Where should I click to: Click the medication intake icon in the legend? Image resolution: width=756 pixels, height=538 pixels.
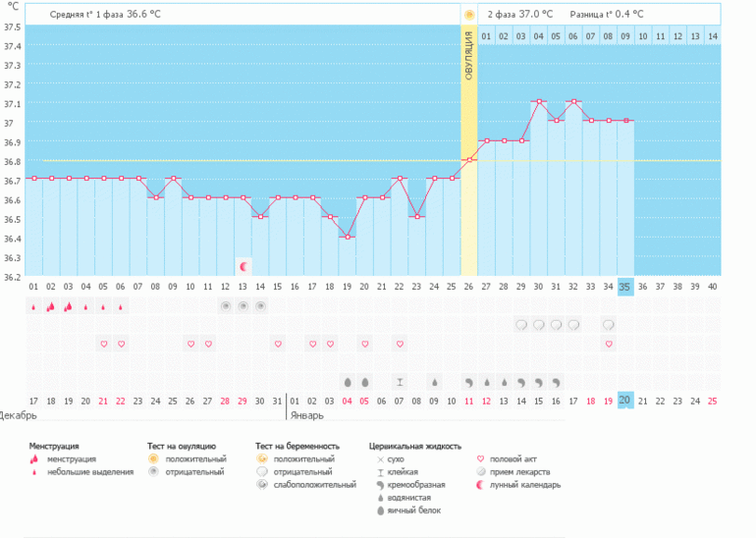(x=480, y=472)
